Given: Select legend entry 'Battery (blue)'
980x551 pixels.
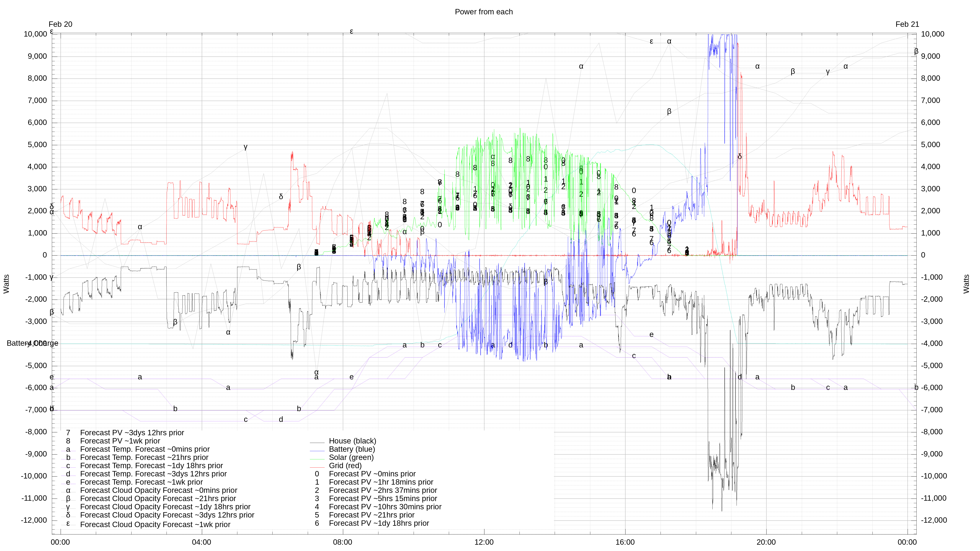Looking at the screenshot, I should click(352, 449).
